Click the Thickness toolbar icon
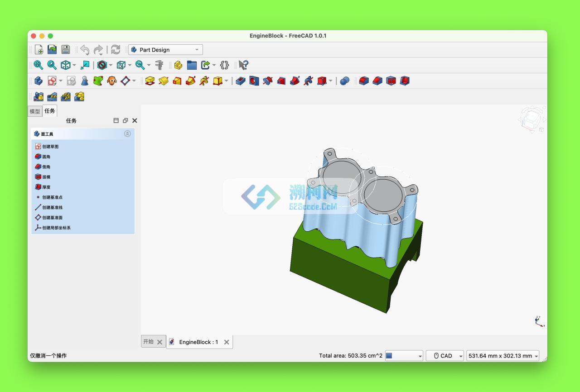 [405, 81]
